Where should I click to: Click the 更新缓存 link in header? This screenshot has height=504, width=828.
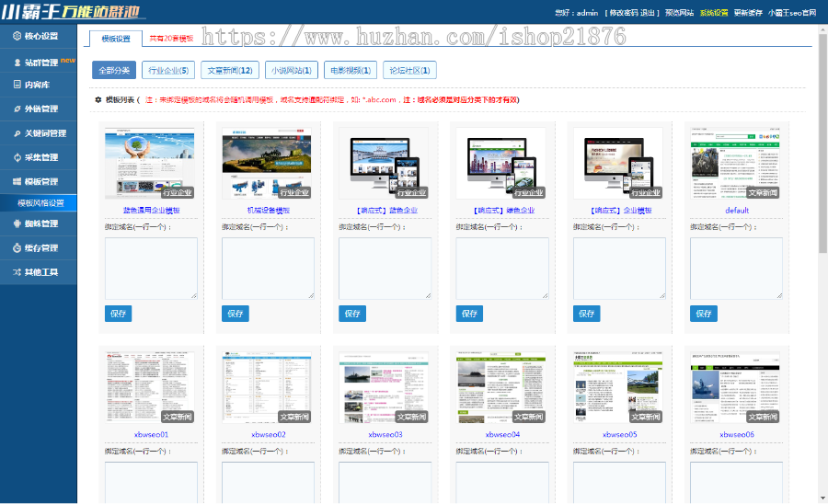point(747,13)
